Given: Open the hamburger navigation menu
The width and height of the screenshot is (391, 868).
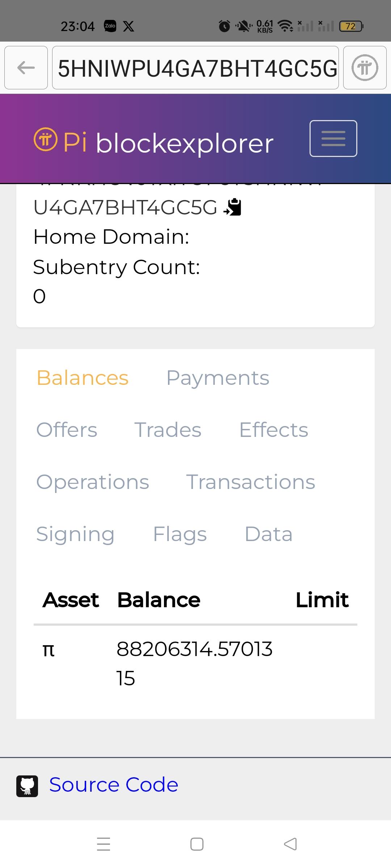Looking at the screenshot, I should [333, 139].
